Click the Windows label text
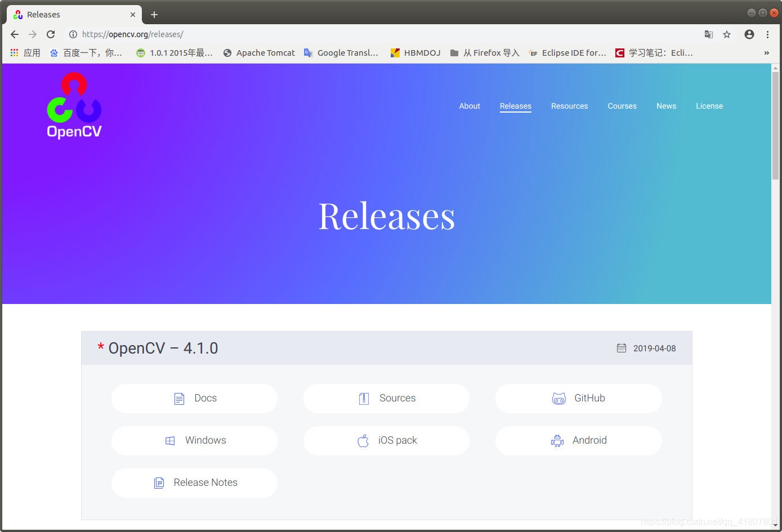This screenshot has height=532, width=782. (205, 440)
